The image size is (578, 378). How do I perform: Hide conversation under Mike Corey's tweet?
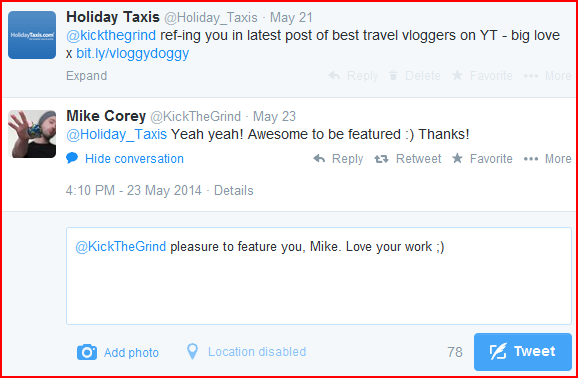coord(134,159)
